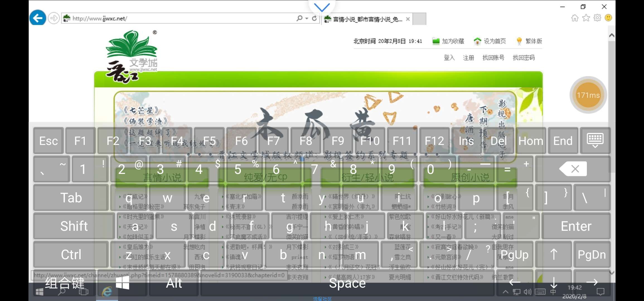The height and width of the screenshot is (301, 644).
Task: Click the 中 input method indicator
Action: (x=553, y=292)
